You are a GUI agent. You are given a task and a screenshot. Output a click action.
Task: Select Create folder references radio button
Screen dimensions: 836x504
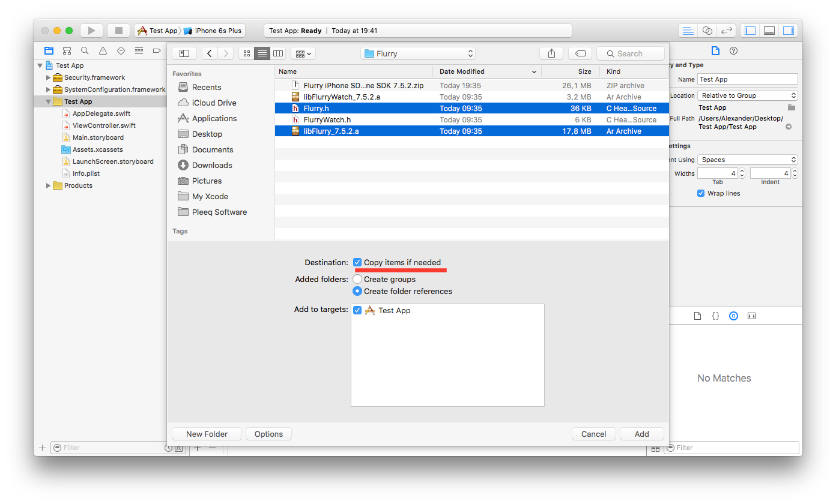coord(357,291)
